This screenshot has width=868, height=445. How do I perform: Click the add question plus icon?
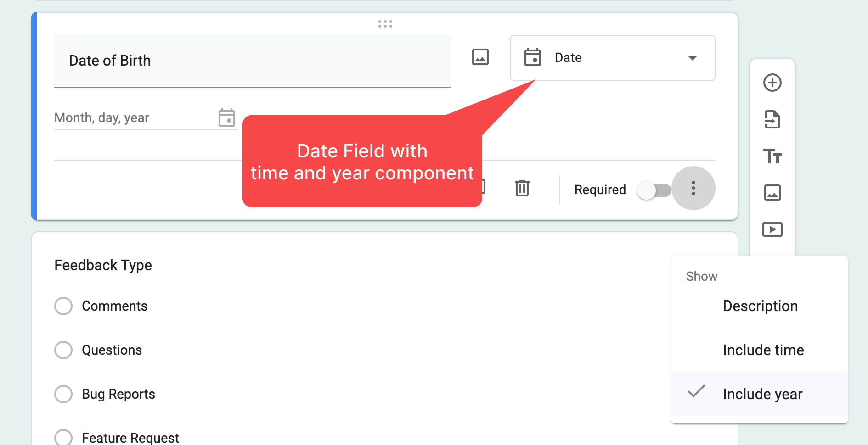772,83
